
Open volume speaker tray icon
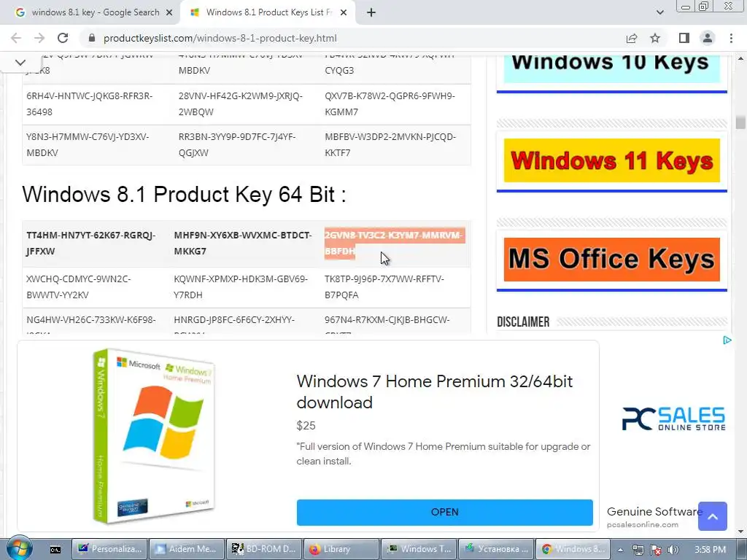[673, 550]
